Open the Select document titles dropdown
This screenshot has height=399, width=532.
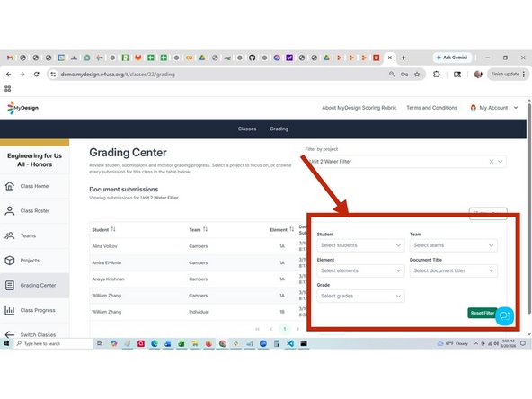453,270
